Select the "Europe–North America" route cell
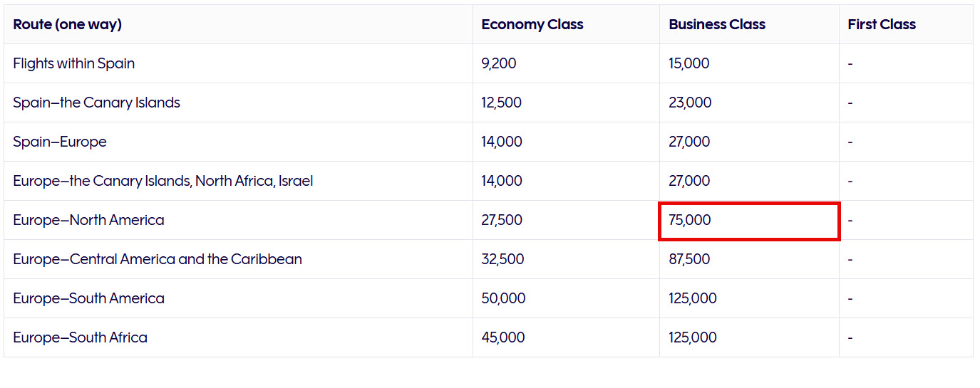 89,220
